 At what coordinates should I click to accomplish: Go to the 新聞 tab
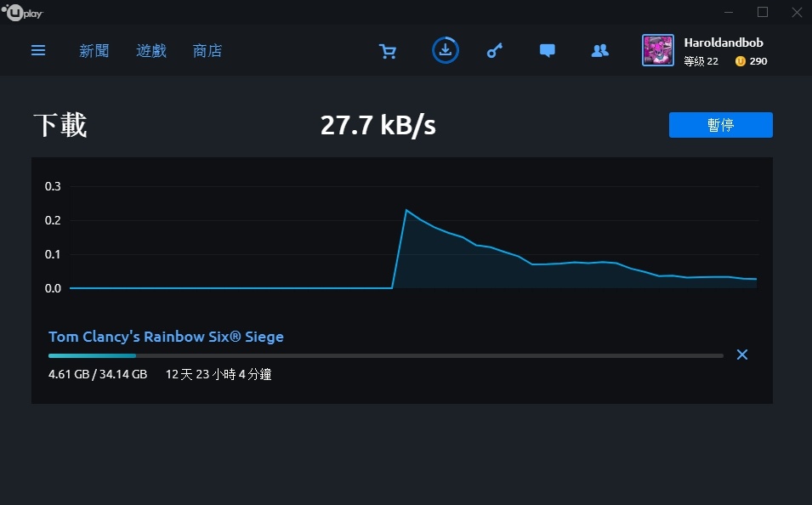tap(94, 51)
